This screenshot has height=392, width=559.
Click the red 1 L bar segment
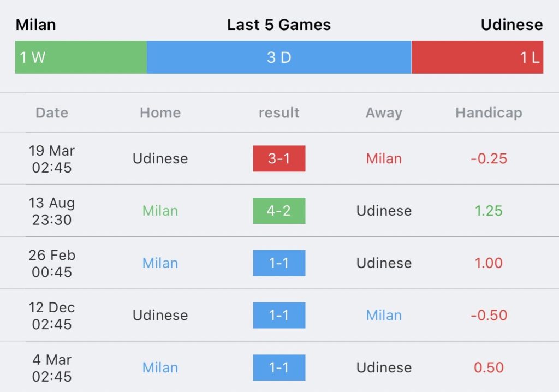click(x=477, y=57)
